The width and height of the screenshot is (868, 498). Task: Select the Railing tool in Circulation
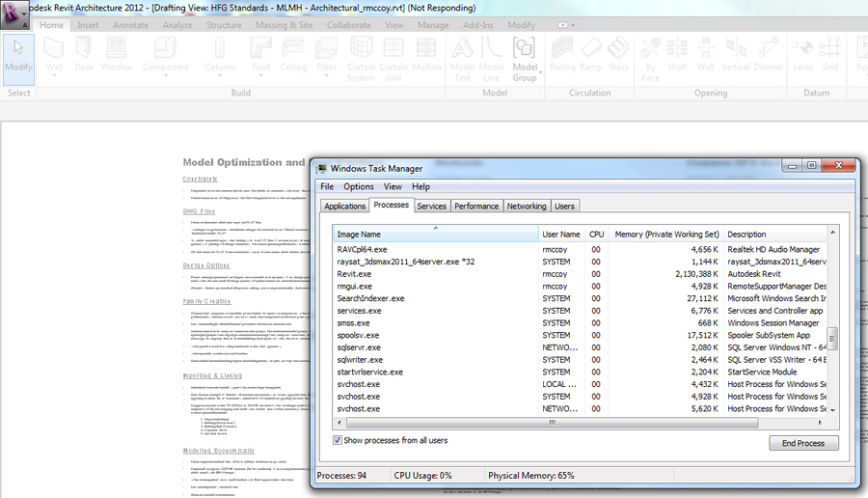[x=562, y=54]
